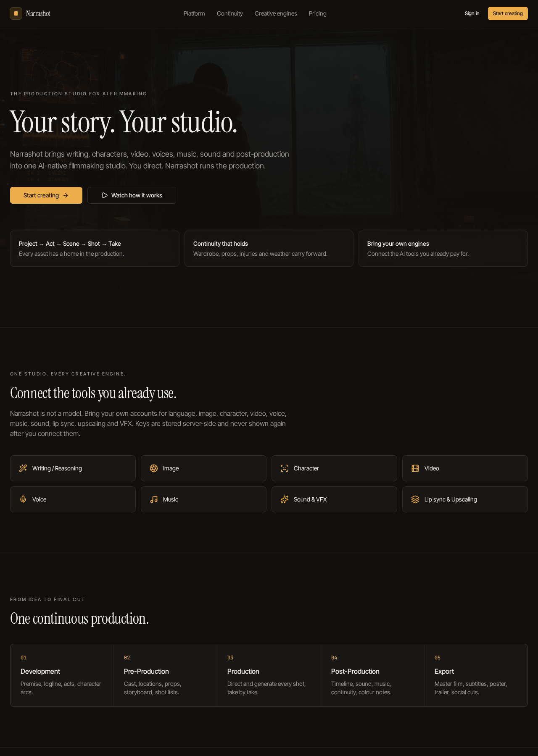Image resolution: width=538 pixels, height=756 pixels.
Task: Click the Sound & VFX label
Action: pyautogui.click(x=310, y=499)
